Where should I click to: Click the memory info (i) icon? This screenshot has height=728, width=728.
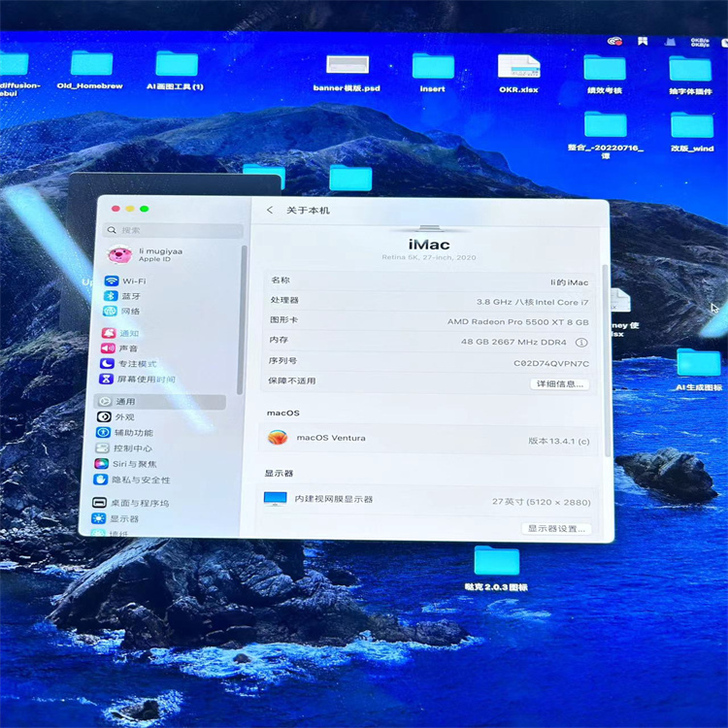pyautogui.click(x=581, y=343)
